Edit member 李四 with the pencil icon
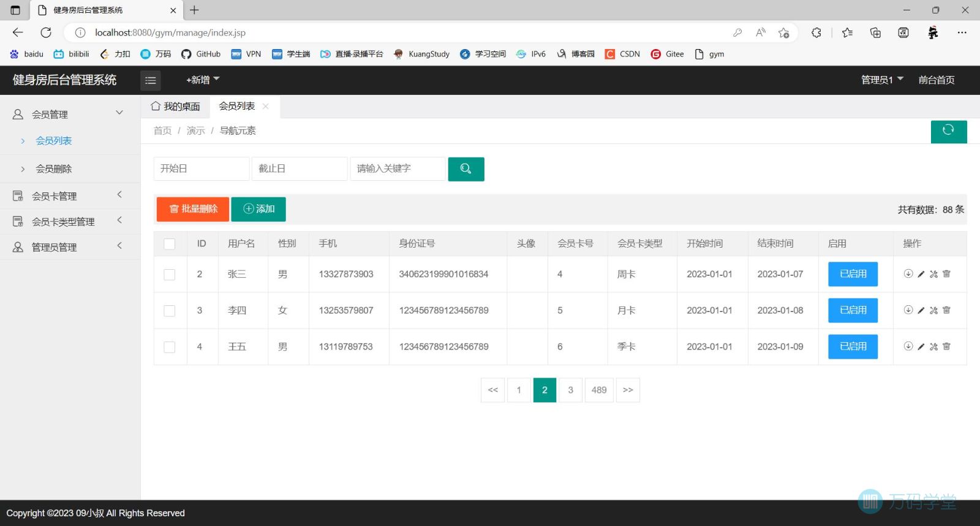 921,310
